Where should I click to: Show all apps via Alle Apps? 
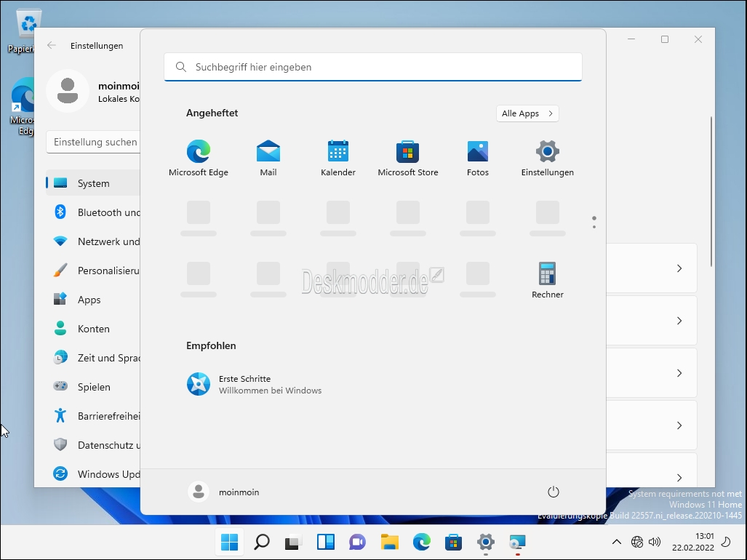[527, 113]
